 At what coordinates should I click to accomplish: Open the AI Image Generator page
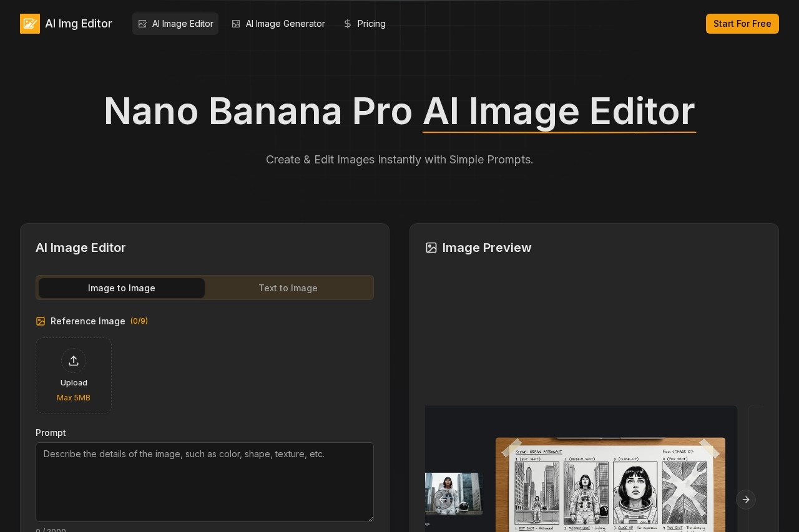point(285,24)
